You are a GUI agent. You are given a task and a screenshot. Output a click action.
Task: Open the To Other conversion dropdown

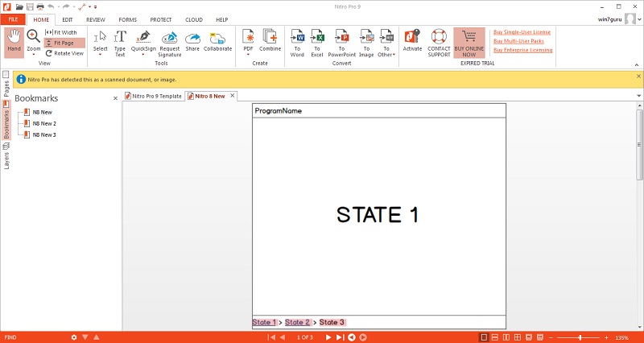(x=386, y=43)
